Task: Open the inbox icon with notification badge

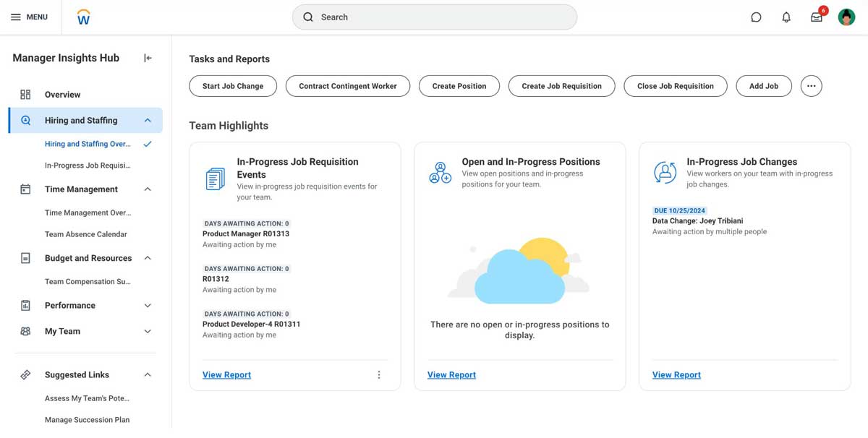Action: click(x=816, y=17)
